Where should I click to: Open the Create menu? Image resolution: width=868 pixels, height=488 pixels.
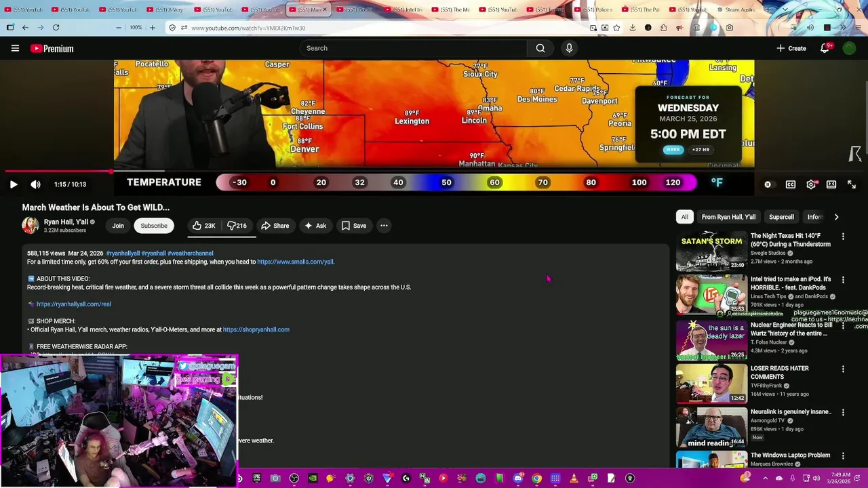[x=791, y=48]
